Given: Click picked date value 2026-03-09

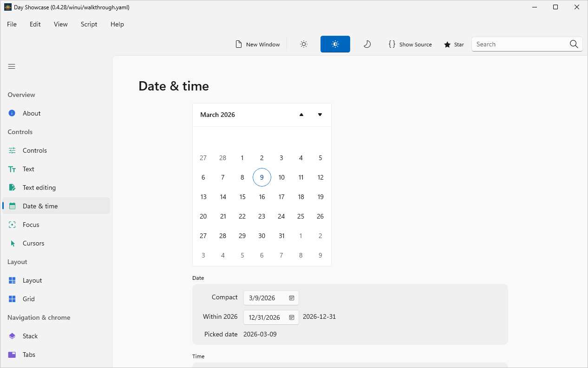Looking at the screenshot, I should 260,334.
